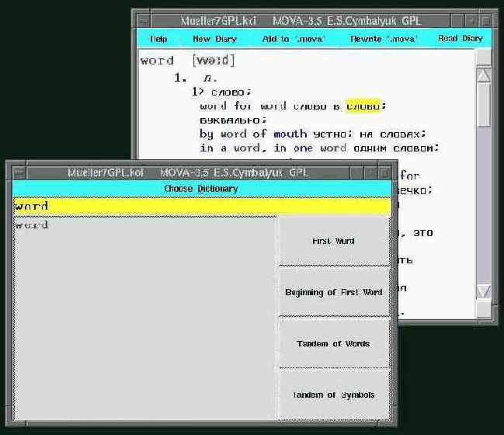Screen dimensions: 504x435
Task: Minimize the definition window
Action: click(473, 20)
